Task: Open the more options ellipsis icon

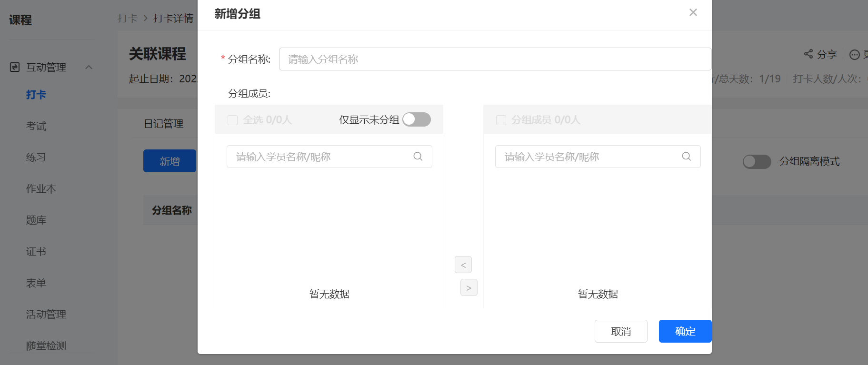Action: click(x=855, y=55)
